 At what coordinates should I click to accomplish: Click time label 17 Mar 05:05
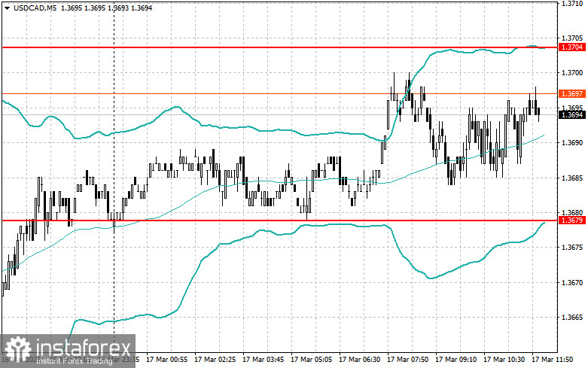tap(311, 360)
